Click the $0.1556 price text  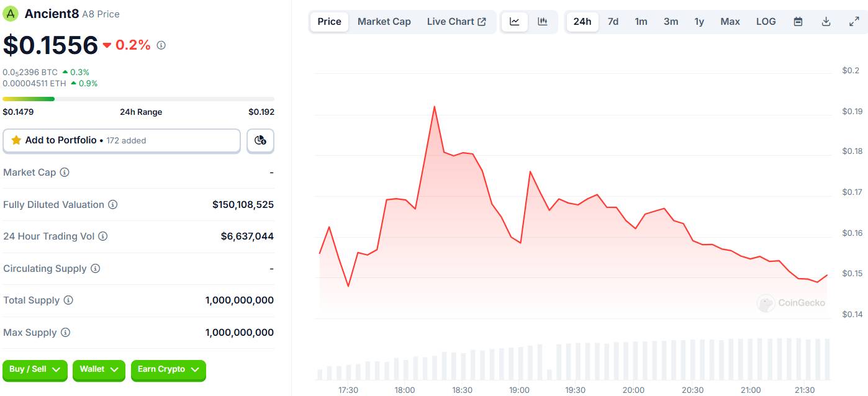[x=50, y=45]
